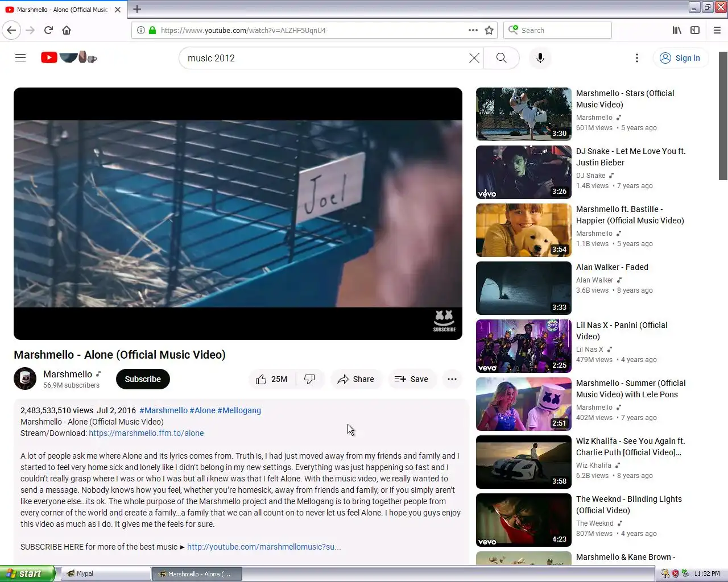Image resolution: width=728 pixels, height=582 pixels.
Task: Open The Weeknd Blinding Lights thumbnail
Action: pos(524,520)
